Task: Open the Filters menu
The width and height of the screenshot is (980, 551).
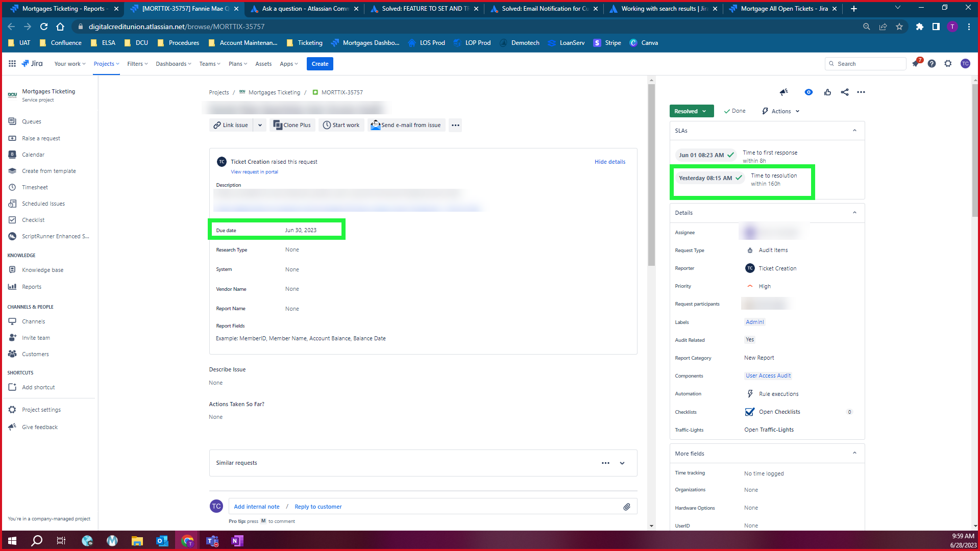Action: [137, 64]
